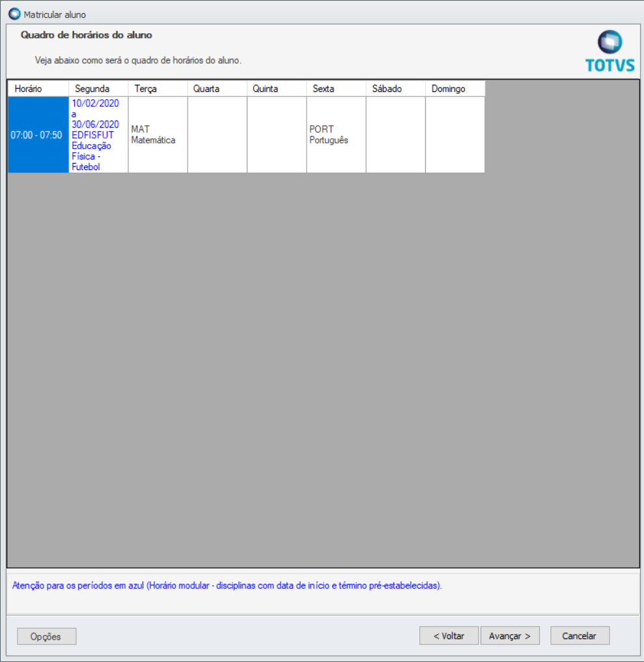Advance with the Avançar button
The width and height of the screenshot is (644, 662).
(510, 636)
